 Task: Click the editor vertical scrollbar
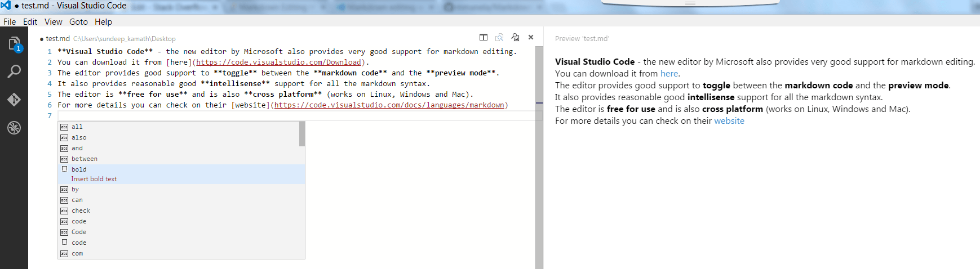[x=539, y=158]
